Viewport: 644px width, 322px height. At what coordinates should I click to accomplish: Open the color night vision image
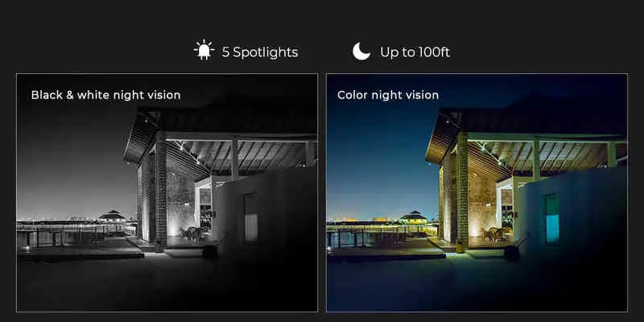click(x=477, y=192)
